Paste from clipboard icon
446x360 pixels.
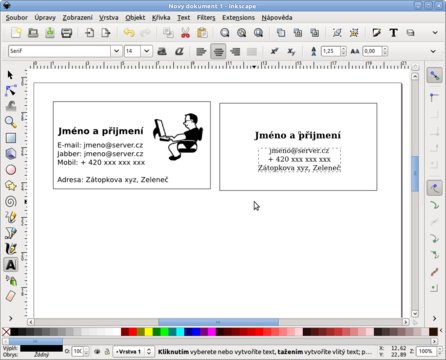(202, 33)
